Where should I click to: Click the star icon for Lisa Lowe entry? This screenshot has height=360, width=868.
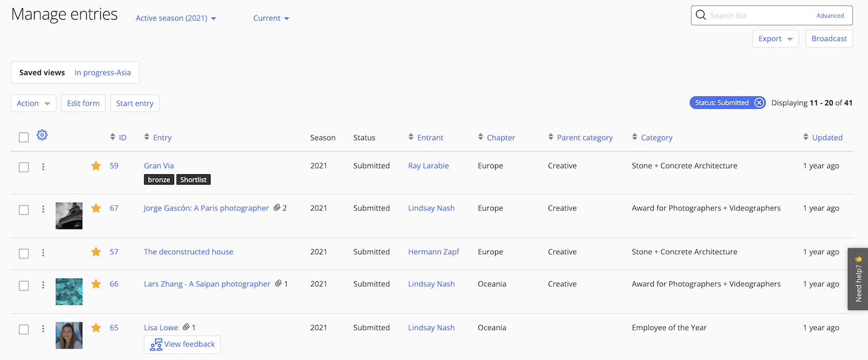[x=96, y=328]
